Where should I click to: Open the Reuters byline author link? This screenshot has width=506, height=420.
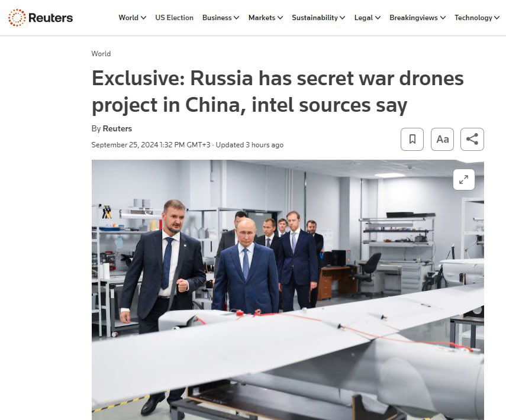(x=117, y=128)
